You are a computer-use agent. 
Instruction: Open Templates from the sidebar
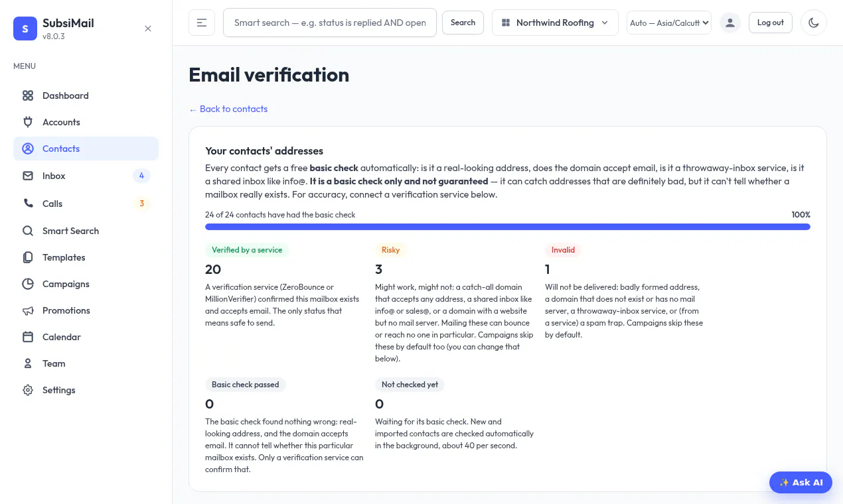86,257
